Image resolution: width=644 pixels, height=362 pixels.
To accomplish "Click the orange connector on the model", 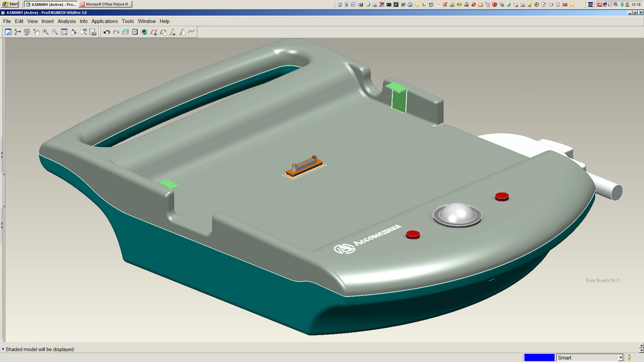I will tap(304, 166).
